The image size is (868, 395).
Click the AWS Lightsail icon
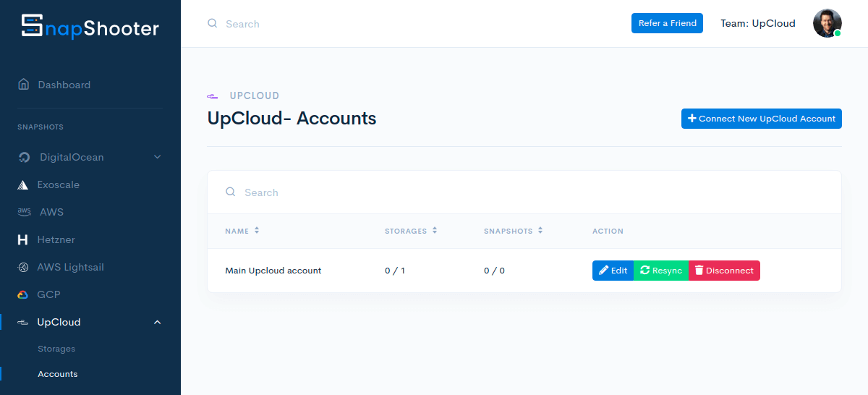coord(23,267)
